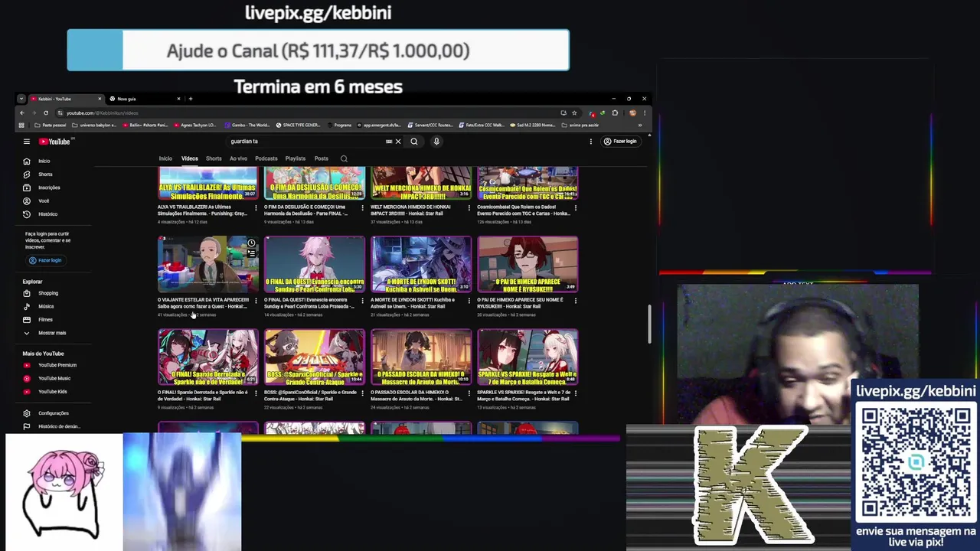
Task: Search within the channel using magnifier icon
Action: tap(344, 159)
